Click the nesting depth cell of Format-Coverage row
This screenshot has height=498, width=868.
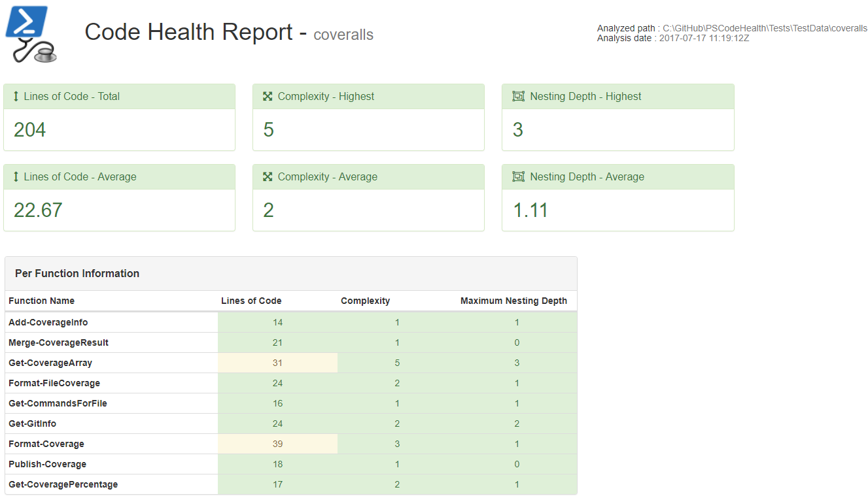point(517,444)
